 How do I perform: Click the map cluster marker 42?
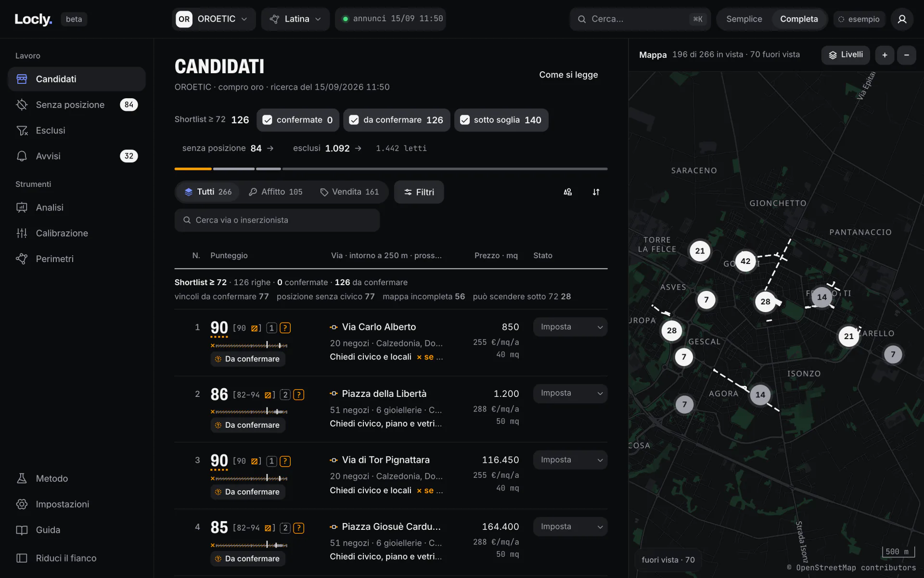pyautogui.click(x=745, y=261)
